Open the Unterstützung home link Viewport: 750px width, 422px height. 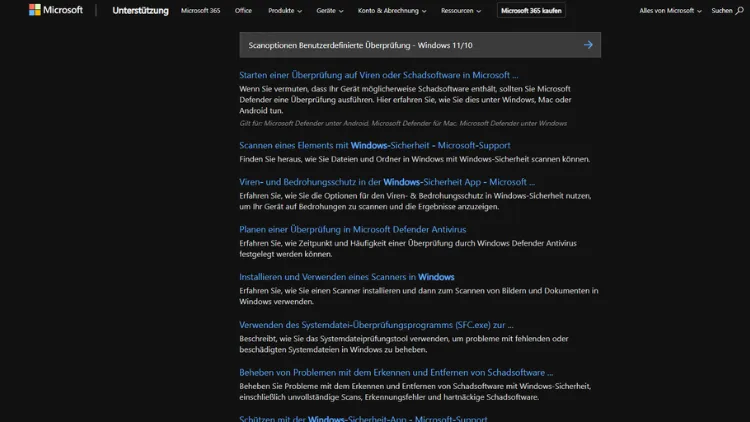(x=140, y=11)
